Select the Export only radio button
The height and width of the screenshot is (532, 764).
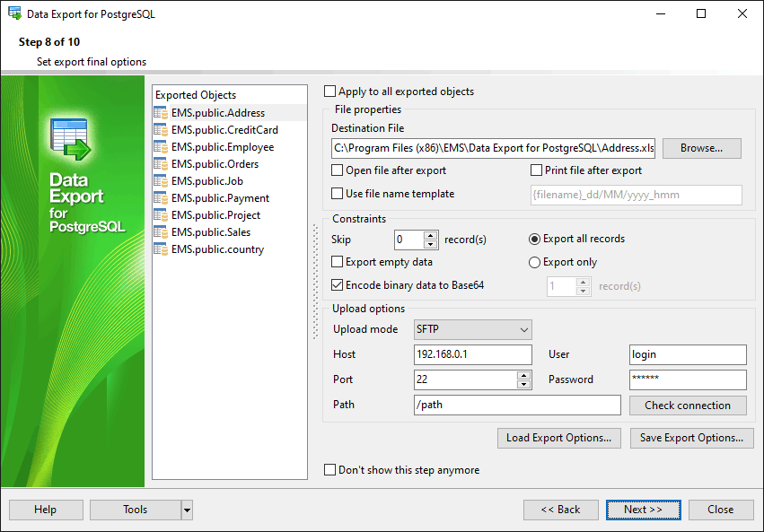pyautogui.click(x=535, y=263)
